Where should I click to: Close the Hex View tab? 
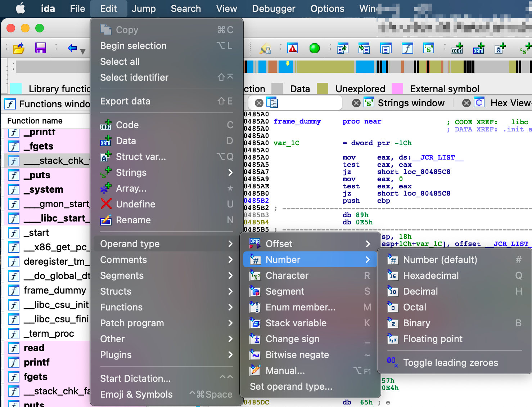click(x=466, y=103)
